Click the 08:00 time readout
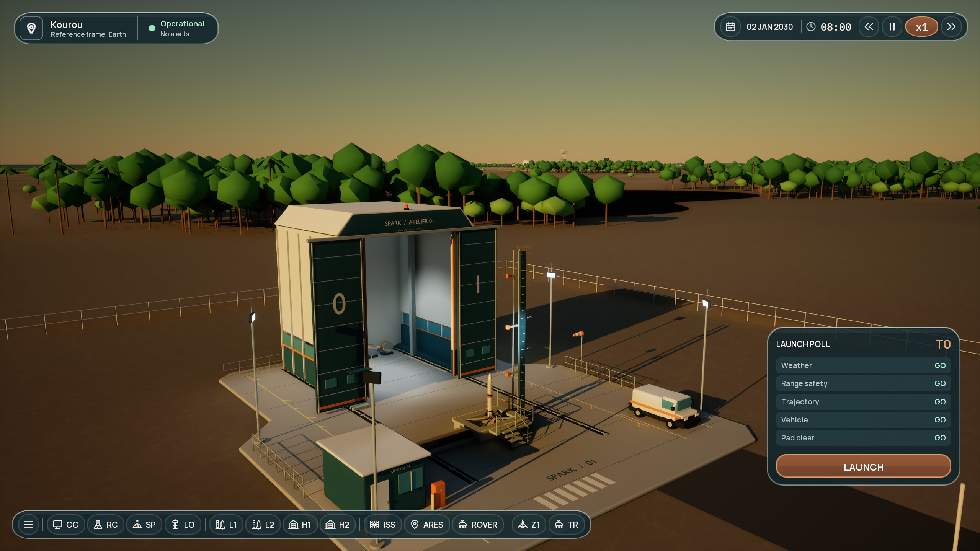 tap(836, 27)
